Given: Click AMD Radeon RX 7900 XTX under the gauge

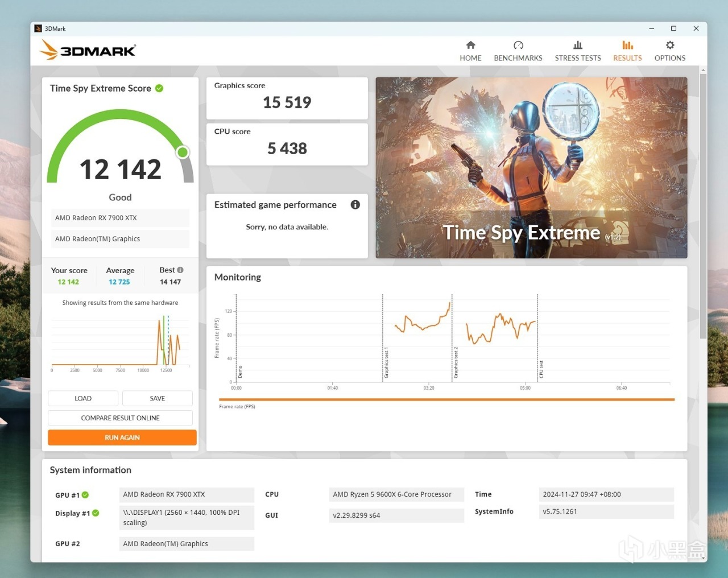Looking at the screenshot, I should [x=120, y=218].
